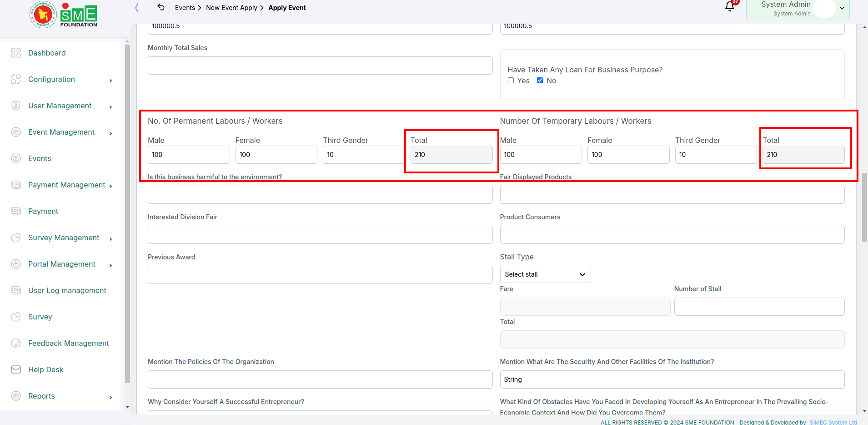Click the User Management shield icon
Viewport: 868px width, 425px height.
[16, 106]
